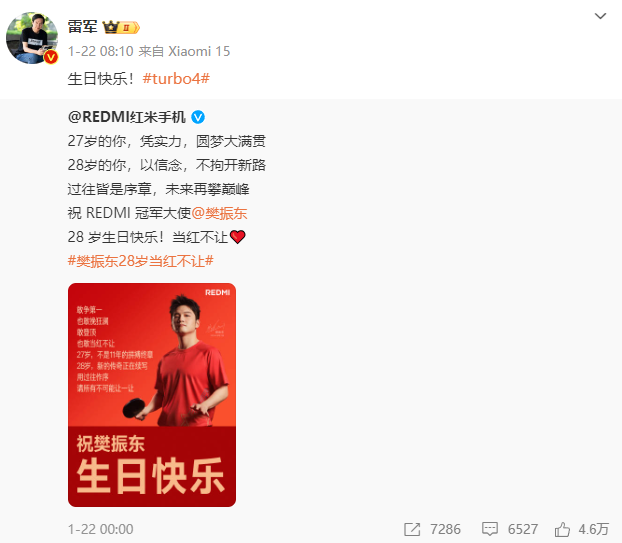
Task: Click the blue verified badge beside REDMI
Action: click(x=198, y=117)
